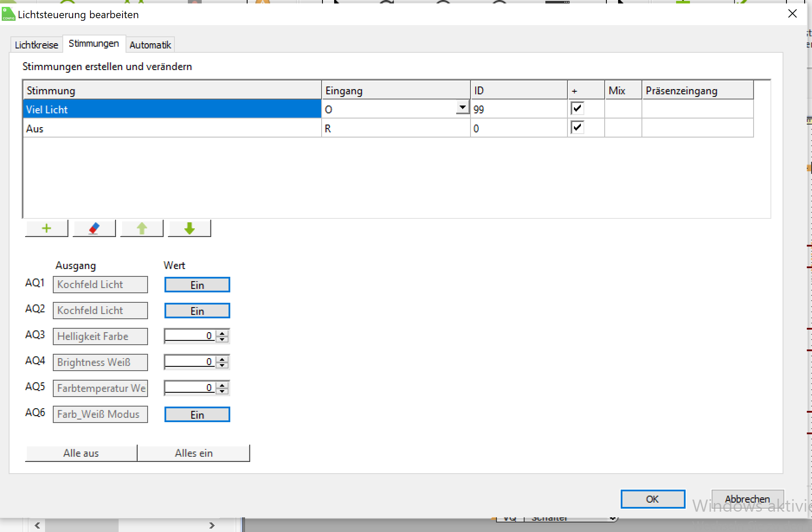Move mood up with green up arrow
This screenshot has width=812, height=532.
[x=142, y=228]
